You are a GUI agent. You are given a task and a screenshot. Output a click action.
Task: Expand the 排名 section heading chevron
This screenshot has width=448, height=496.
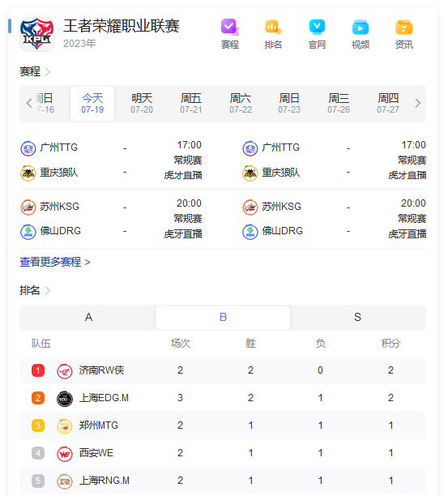point(48,290)
